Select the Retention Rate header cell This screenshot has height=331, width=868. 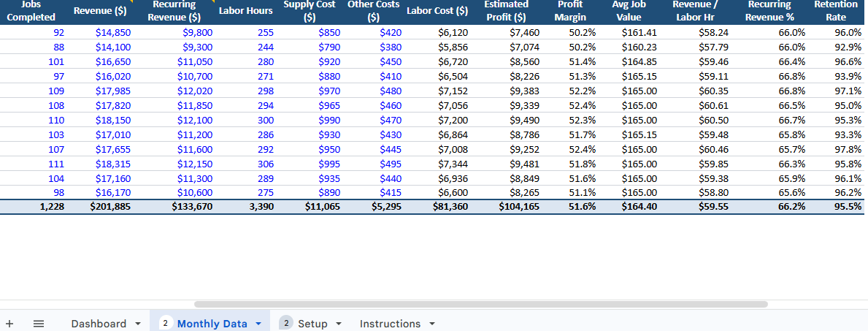click(x=836, y=12)
